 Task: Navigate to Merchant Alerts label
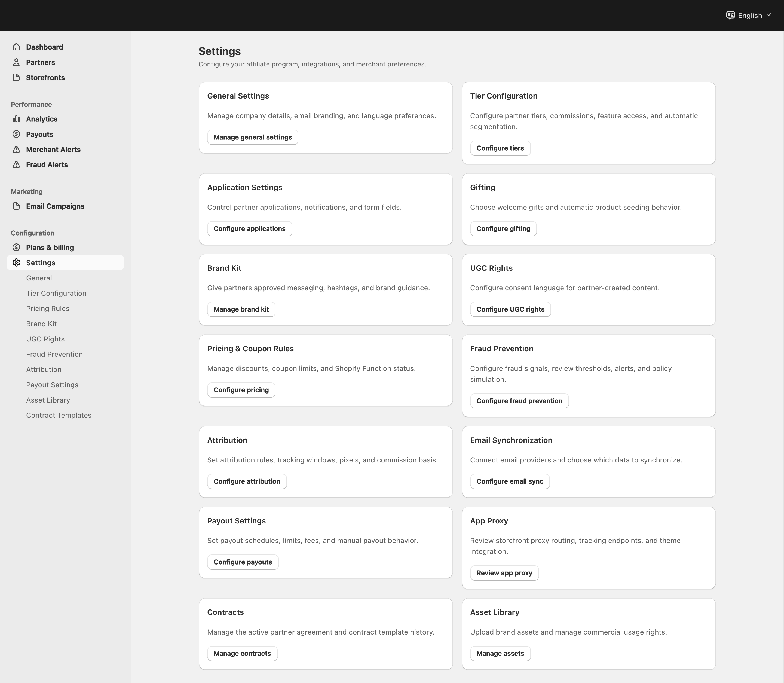[x=53, y=150]
